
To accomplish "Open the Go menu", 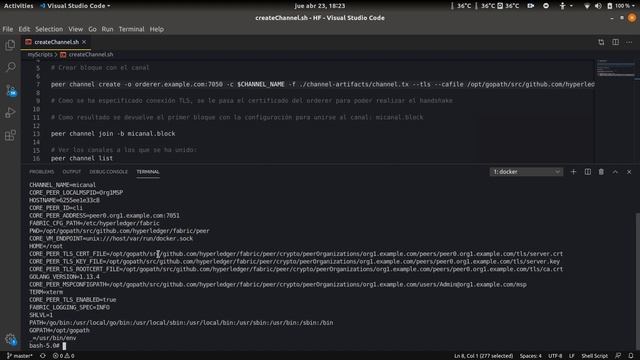I will pyautogui.click(x=92, y=29).
